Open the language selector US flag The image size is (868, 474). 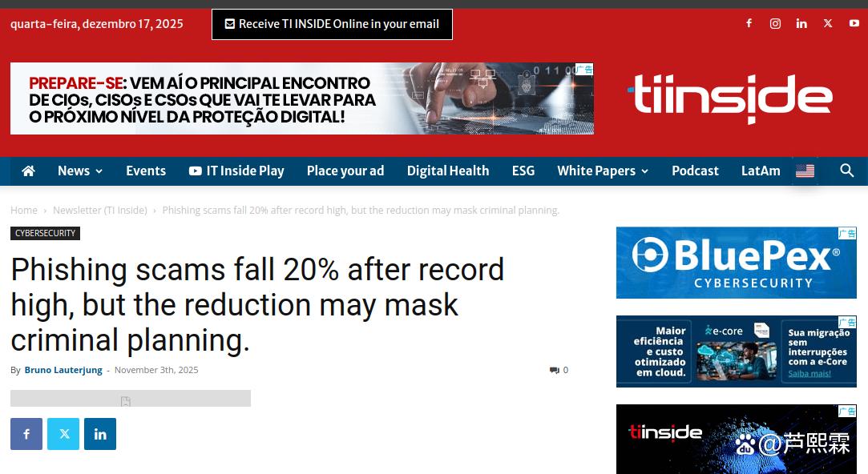(805, 171)
